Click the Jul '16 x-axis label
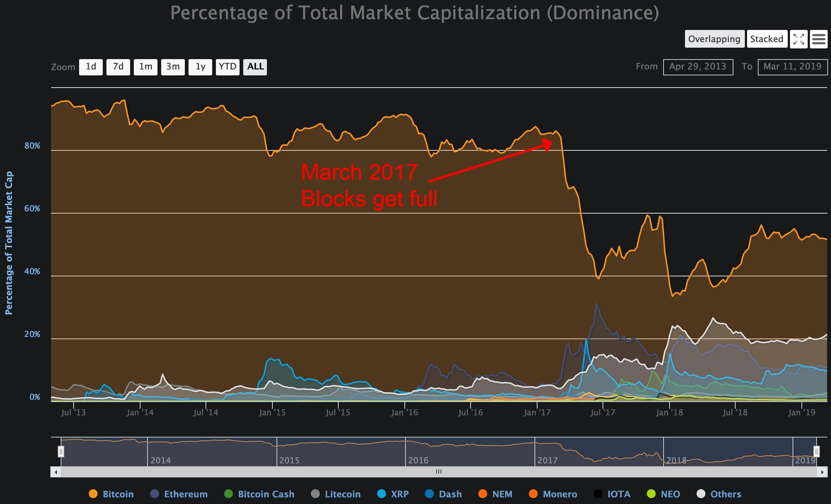The height and width of the screenshot is (504, 831). point(471,412)
